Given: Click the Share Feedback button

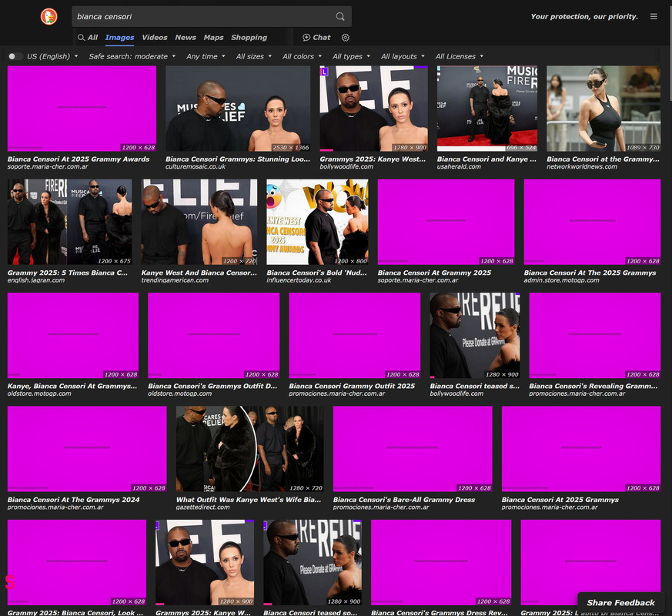Looking at the screenshot, I should point(620,603).
